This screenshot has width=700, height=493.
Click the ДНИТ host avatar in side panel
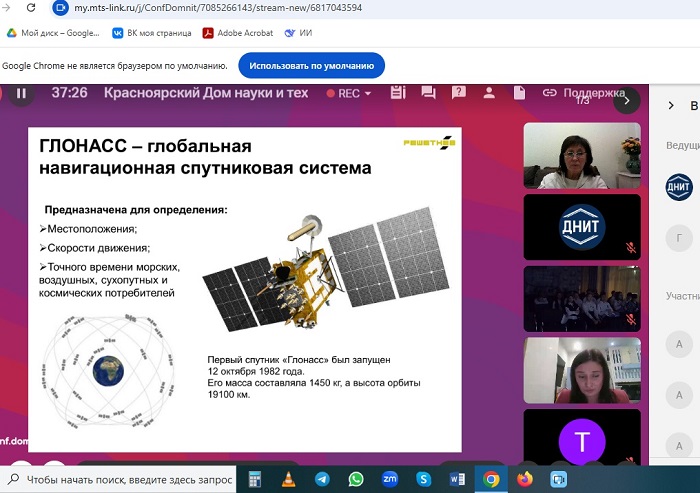coord(679,186)
